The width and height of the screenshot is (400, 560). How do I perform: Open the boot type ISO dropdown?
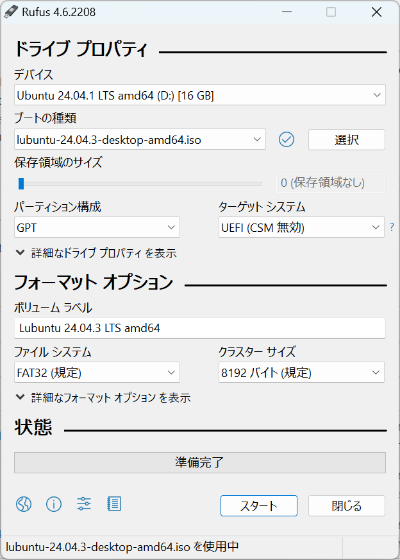pos(140,139)
